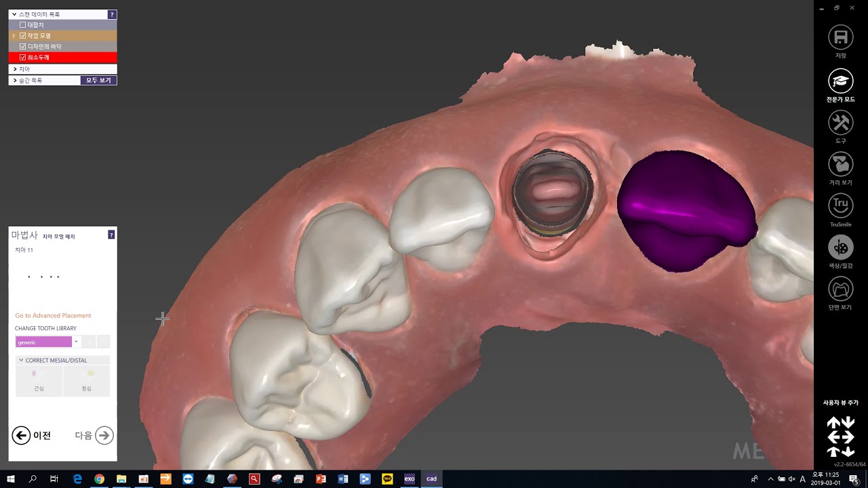868x488 pixels.
Task: Toggle Expert Mode (전문가 모드) icon
Action: [841, 81]
